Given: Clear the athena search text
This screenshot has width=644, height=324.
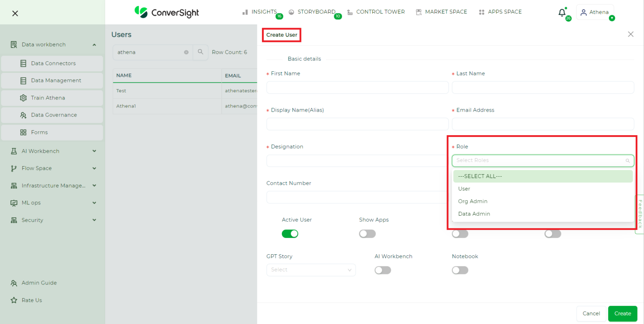Looking at the screenshot, I should click(x=186, y=52).
